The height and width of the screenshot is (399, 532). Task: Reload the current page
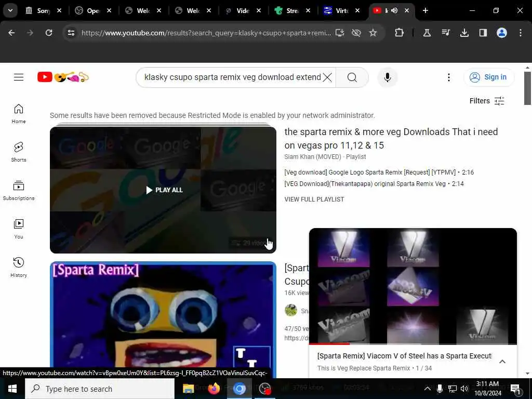pos(49,33)
